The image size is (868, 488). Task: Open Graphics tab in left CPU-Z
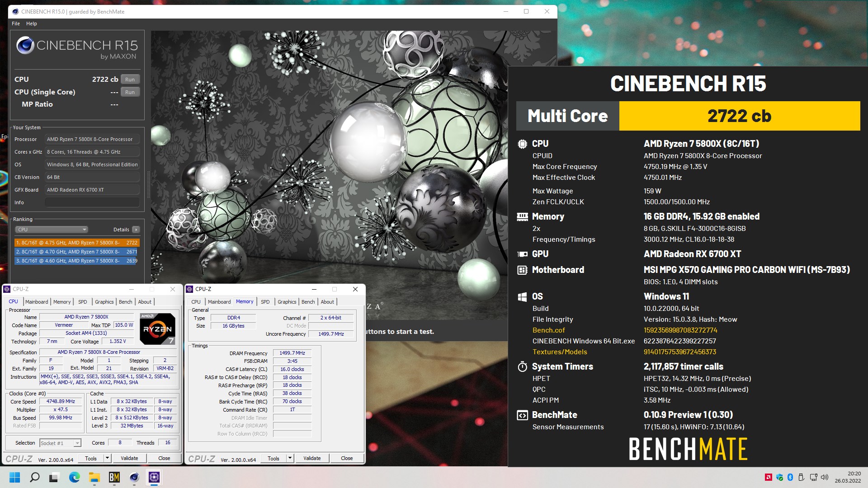[104, 302]
